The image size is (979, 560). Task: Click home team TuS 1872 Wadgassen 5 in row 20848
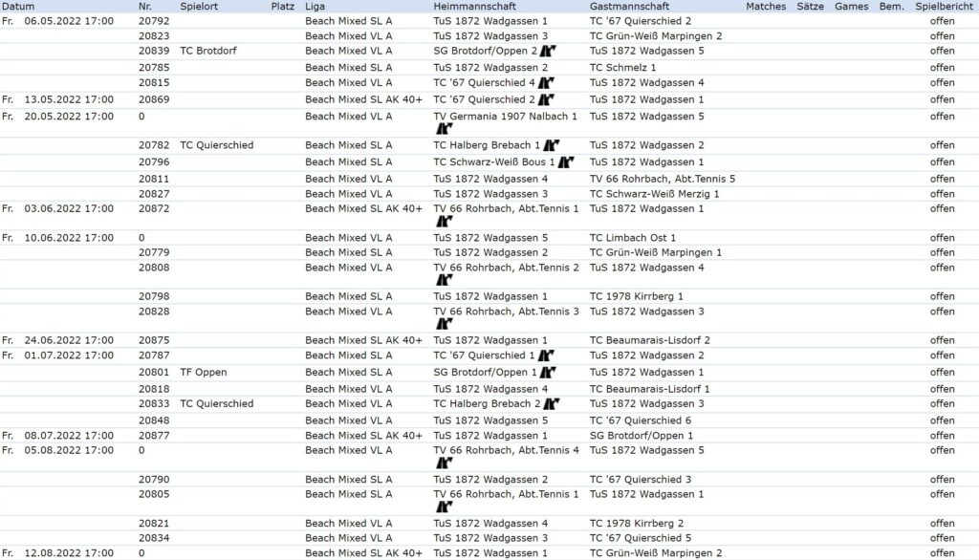(490, 420)
